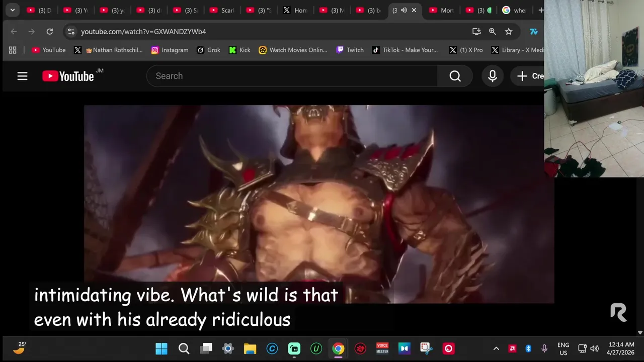Open the TikTok bookmark
The image size is (644, 362).
pyautogui.click(x=405, y=50)
